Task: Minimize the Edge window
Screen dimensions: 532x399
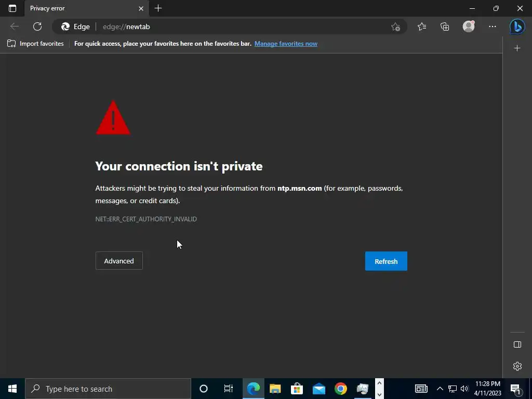Action: click(x=472, y=8)
